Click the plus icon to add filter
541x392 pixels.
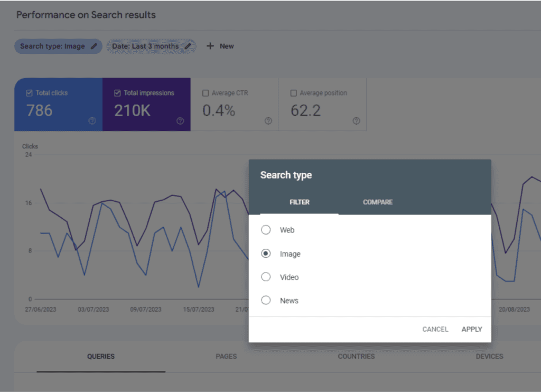pos(210,46)
